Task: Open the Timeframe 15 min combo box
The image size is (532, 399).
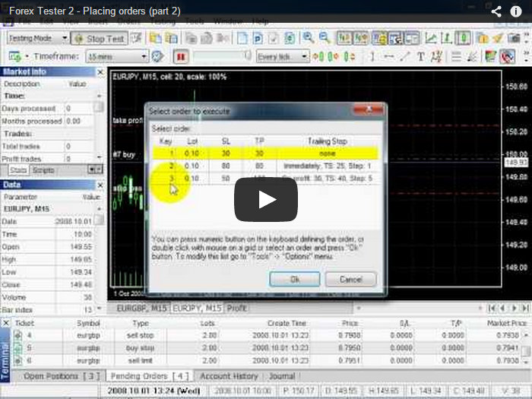Action: tap(117, 56)
